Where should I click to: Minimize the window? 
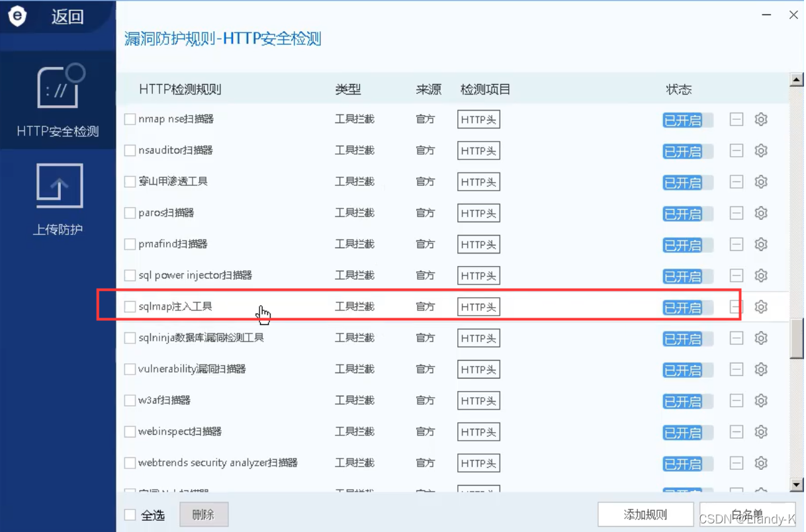(768, 15)
